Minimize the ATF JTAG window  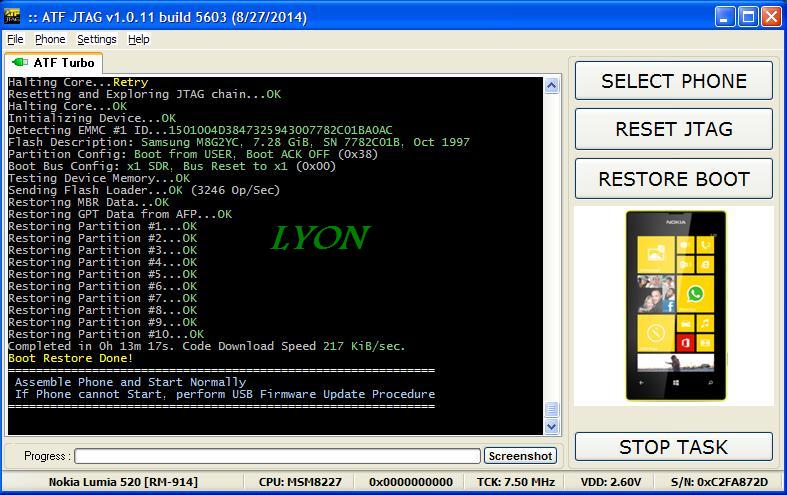click(724, 17)
